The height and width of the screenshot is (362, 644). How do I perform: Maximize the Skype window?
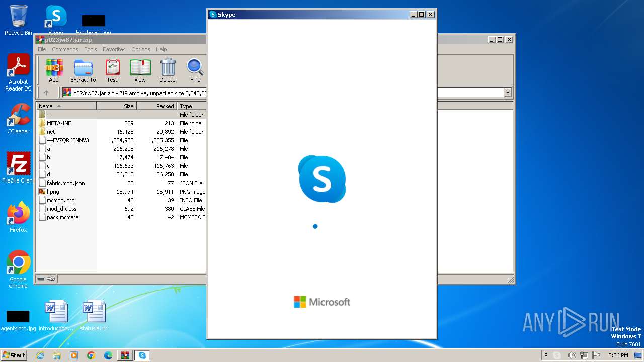pyautogui.click(x=422, y=15)
